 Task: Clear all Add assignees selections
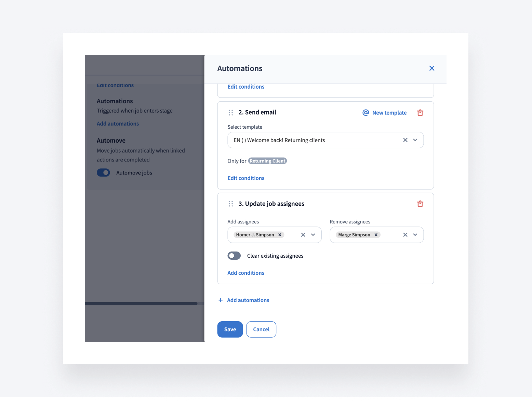pyautogui.click(x=303, y=235)
